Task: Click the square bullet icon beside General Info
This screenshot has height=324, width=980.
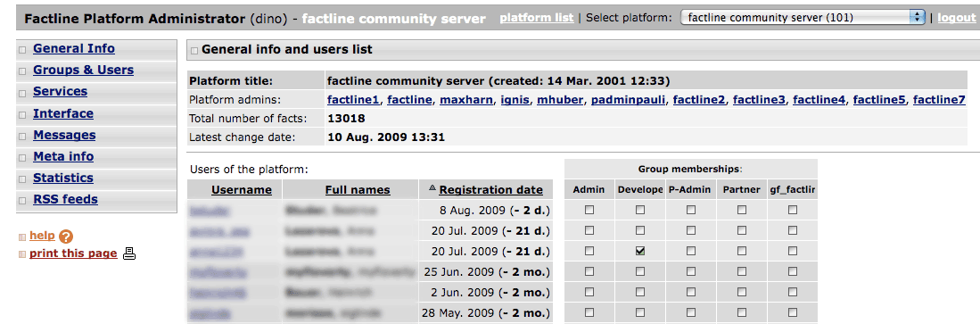Action: [22, 49]
